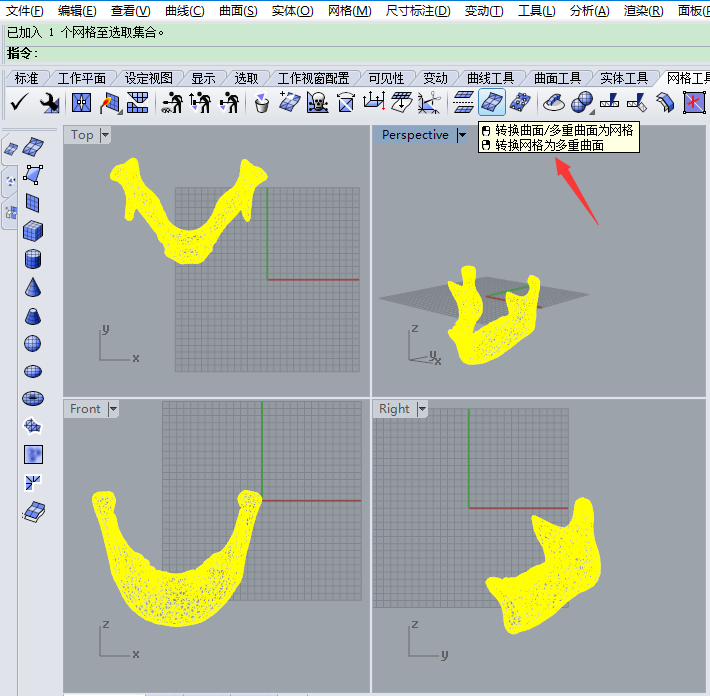The width and height of the screenshot is (710, 696).
Task: Click the checkmark icon in toolbar
Action: coord(18,101)
